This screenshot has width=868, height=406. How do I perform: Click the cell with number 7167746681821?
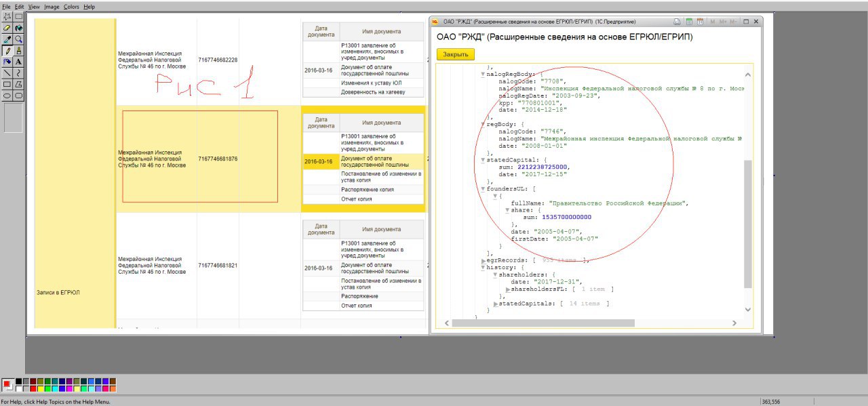point(218,265)
